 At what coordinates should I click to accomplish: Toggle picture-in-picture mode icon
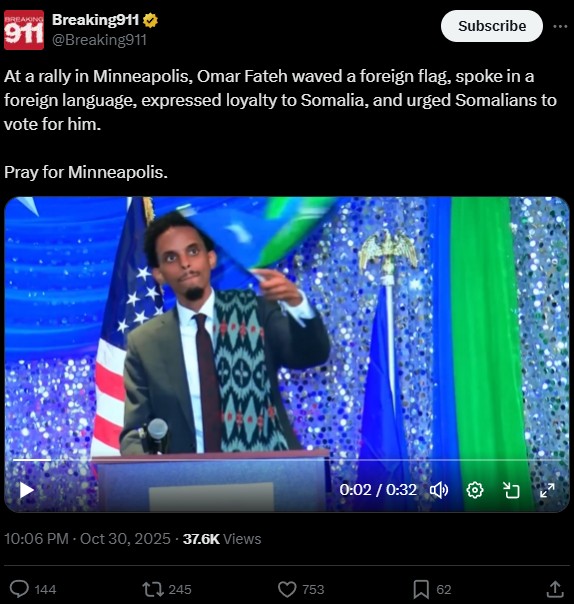click(512, 490)
